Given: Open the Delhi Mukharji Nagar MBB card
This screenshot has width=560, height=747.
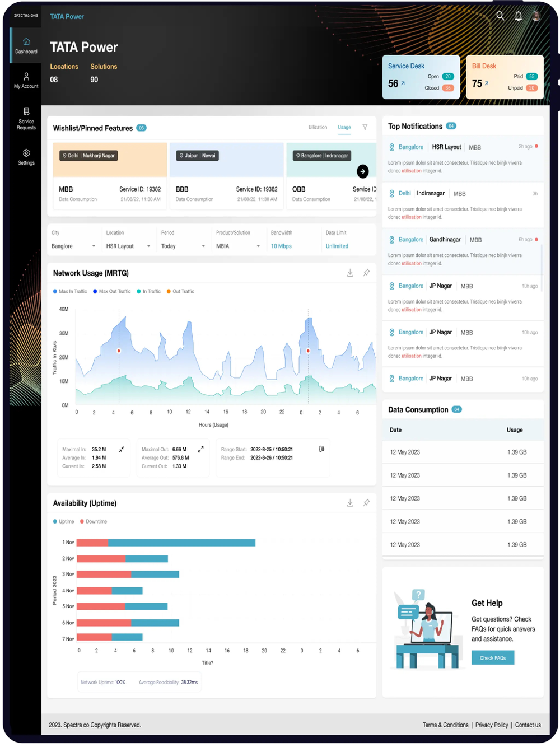Looking at the screenshot, I should [x=110, y=176].
